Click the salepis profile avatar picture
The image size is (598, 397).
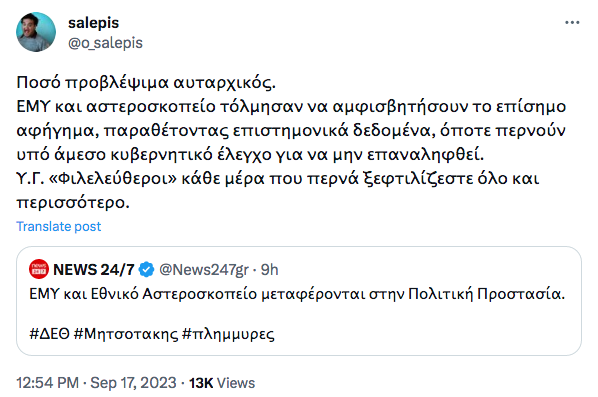click(36, 32)
